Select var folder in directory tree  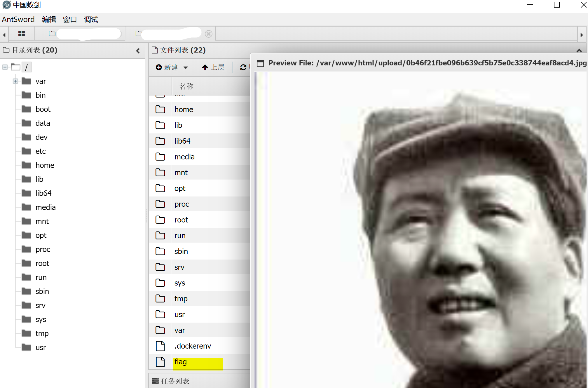(x=41, y=81)
